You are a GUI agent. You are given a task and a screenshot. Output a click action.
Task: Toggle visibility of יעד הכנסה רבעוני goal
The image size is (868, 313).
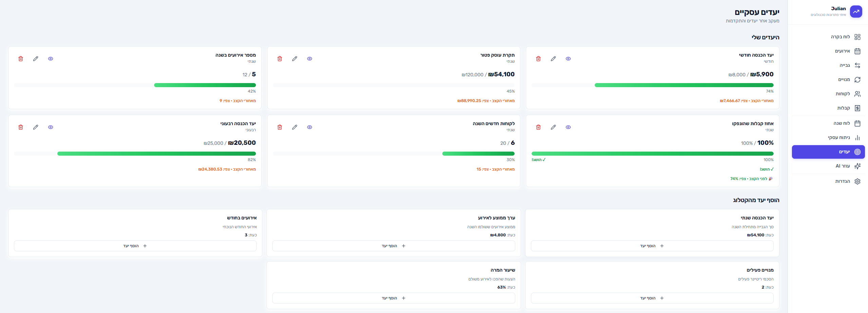[x=51, y=127]
